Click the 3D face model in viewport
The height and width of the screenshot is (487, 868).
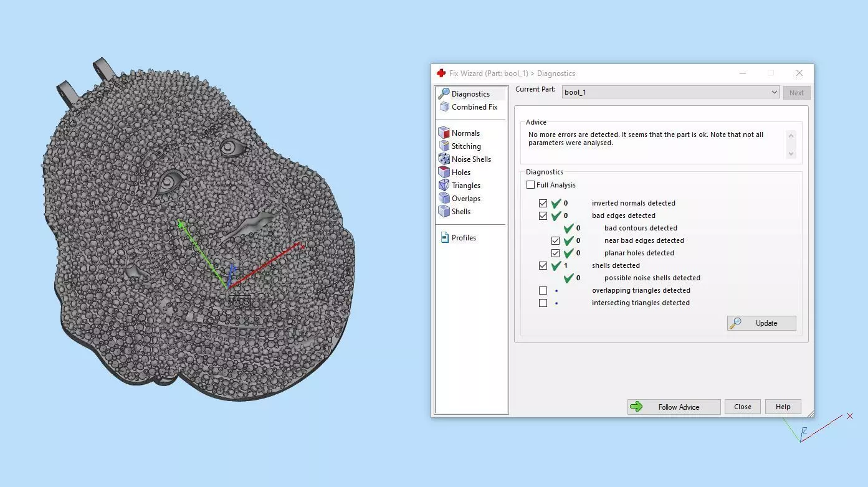click(198, 230)
